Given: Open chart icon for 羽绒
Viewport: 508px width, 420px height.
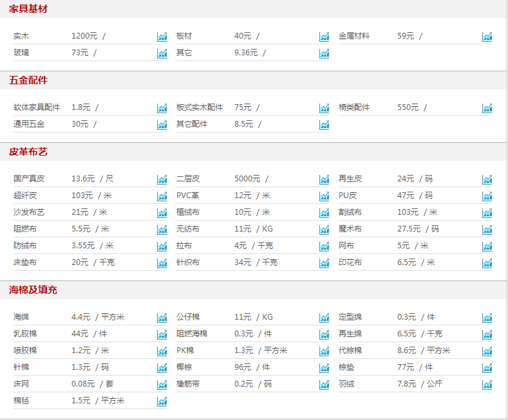Looking at the screenshot, I should (x=487, y=385).
